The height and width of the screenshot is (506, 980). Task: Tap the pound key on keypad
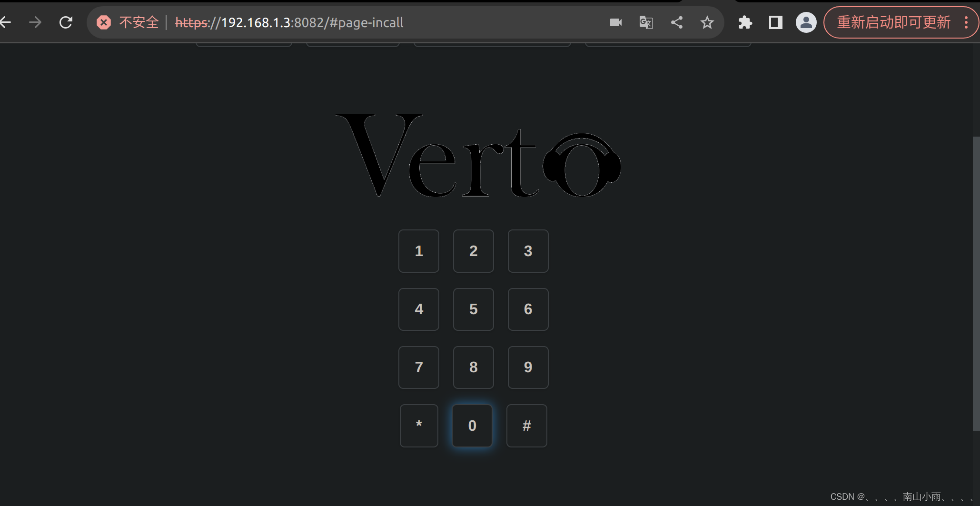point(527,426)
